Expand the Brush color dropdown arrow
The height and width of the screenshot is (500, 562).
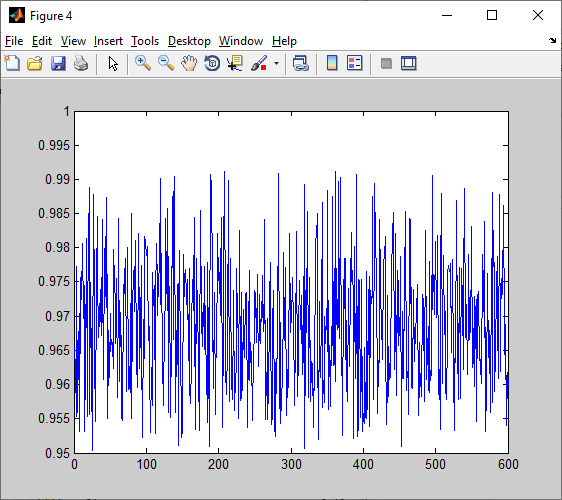click(x=276, y=64)
